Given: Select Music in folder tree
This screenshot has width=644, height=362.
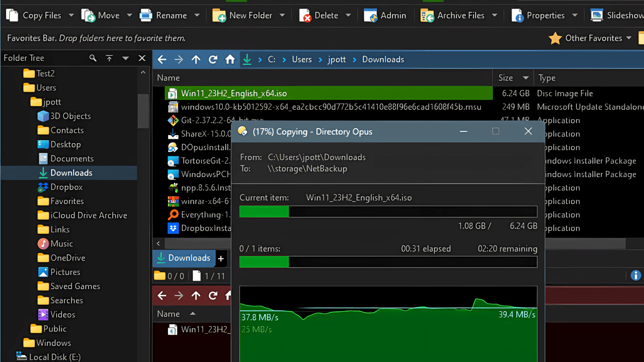Looking at the screenshot, I should (55, 244).
